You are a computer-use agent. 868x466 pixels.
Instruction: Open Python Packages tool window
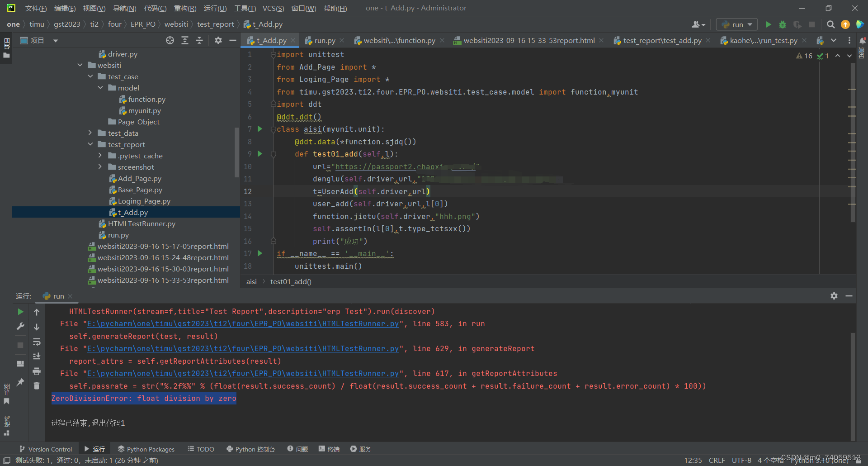[x=146, y=449]
